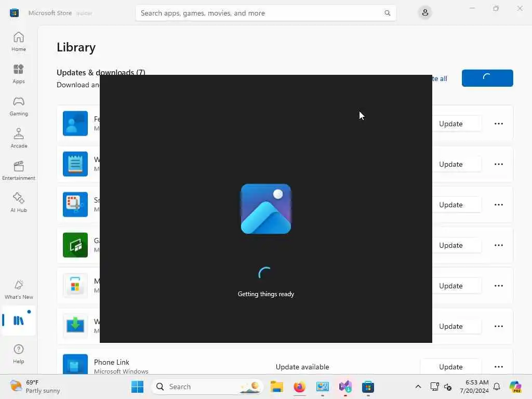Click the clock showing 6:53 AM
The image size is (532, 399).
[474, 387]
